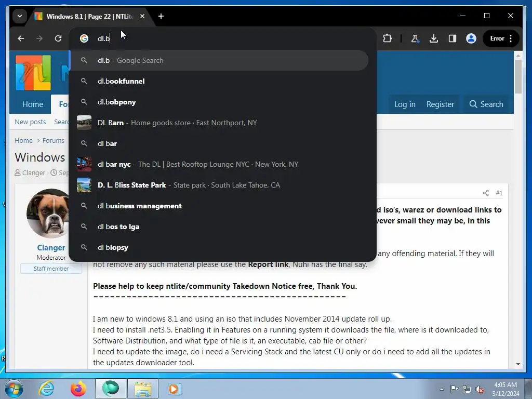Click the Staff member badge
Screen dimensions: 532x399
tap(51, 269)
